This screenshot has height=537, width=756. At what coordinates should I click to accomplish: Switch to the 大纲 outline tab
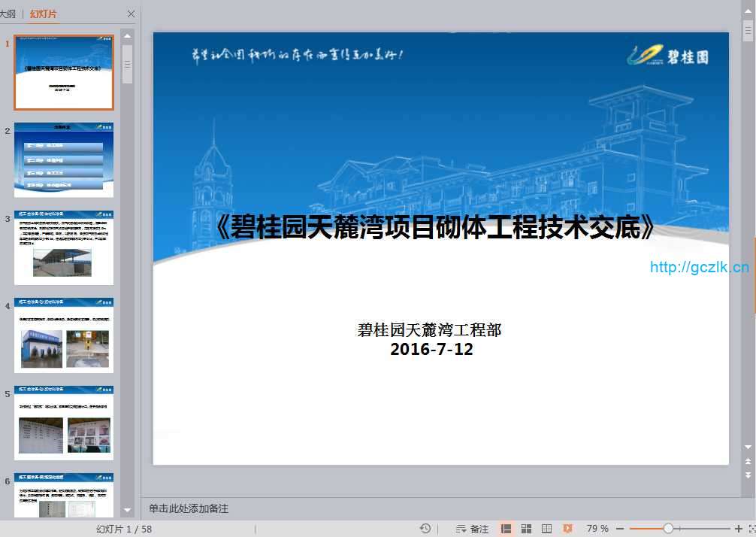(8, 14)
